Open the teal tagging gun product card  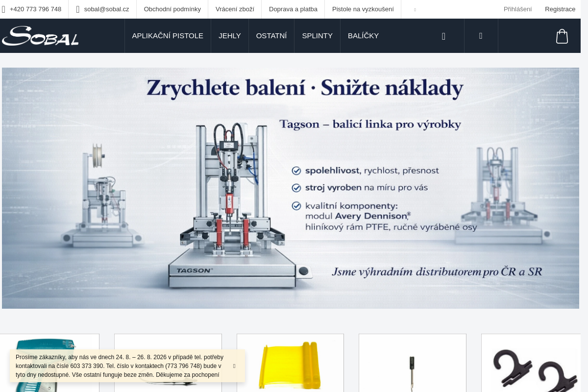tap(49, 363)
